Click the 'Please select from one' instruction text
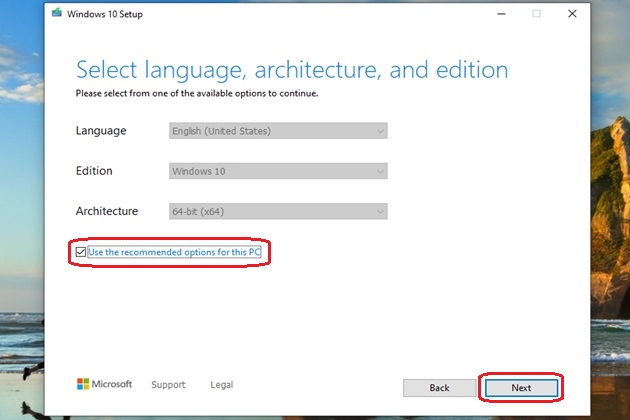The width and height of the screenshot is (630, 420). pos(197,93)
